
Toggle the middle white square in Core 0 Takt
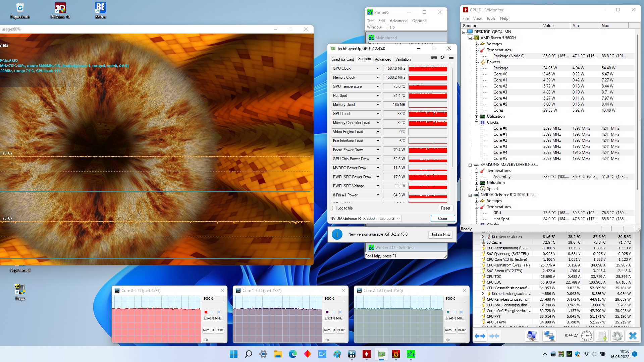tap(212, 312)
